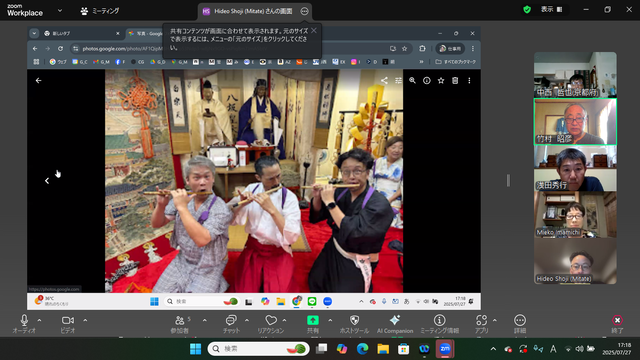The width and height of the screenshot is (640, 360).
Task: Click the Zoom icon on the taskbar
Action: 445,349
